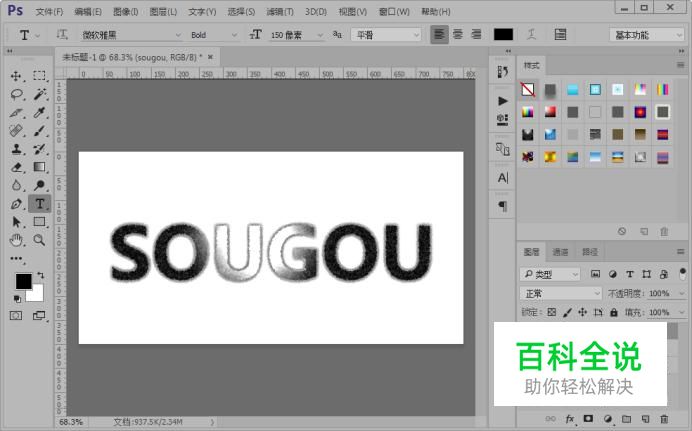The width and height of the screenshot is (692, 431).
Task: Select the Pen tool
Action: click(x=16, y=204)
